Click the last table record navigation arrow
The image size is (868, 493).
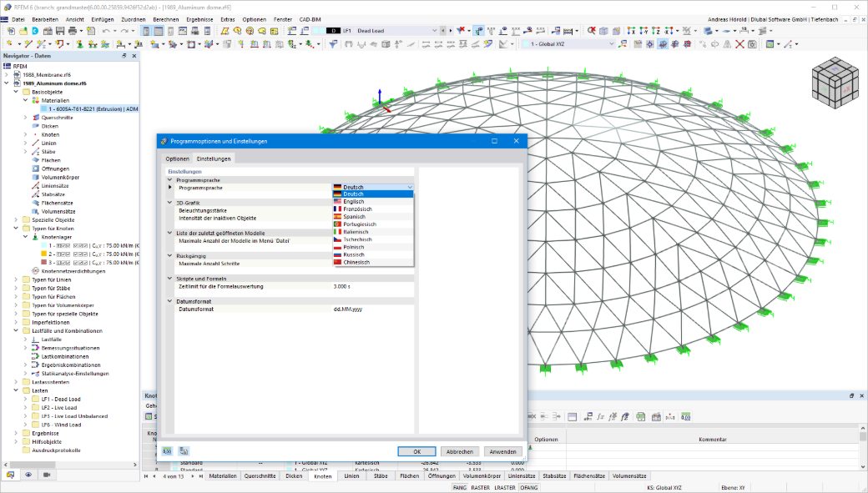pos(201,475)
